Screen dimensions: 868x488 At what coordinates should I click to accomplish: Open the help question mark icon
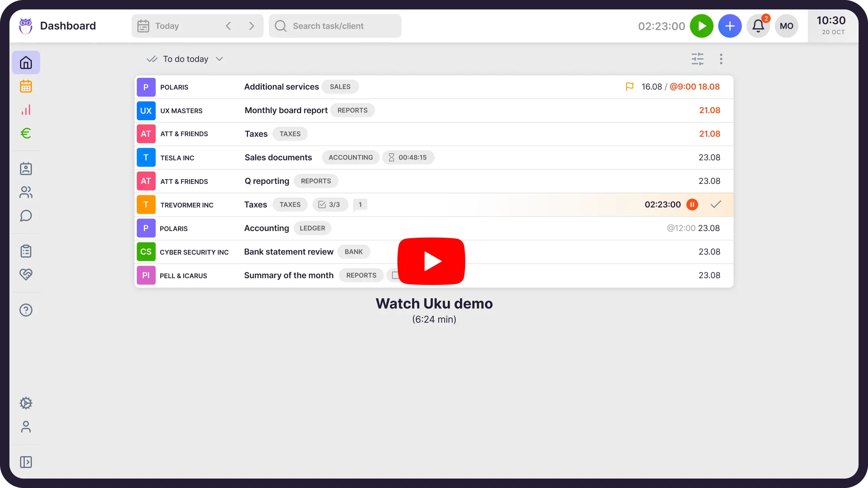coord(26,310)
